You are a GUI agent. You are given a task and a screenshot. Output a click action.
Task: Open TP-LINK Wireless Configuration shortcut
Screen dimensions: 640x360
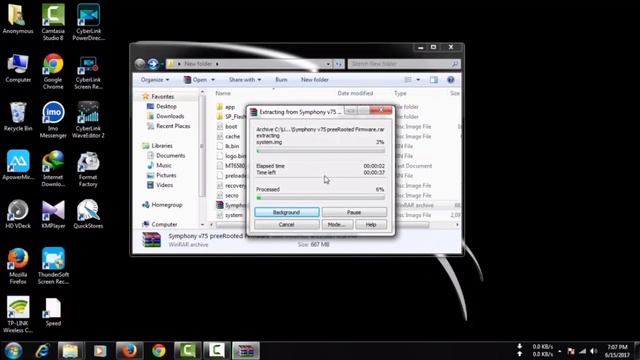[18, 315]
